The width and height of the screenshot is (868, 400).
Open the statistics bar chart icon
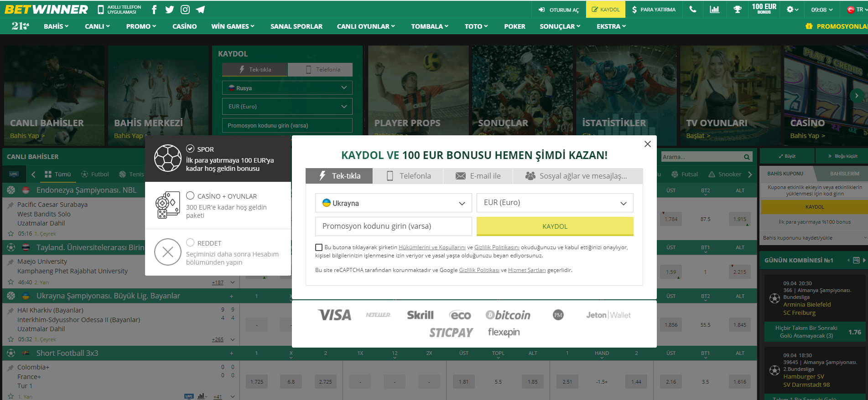[715, 10]
